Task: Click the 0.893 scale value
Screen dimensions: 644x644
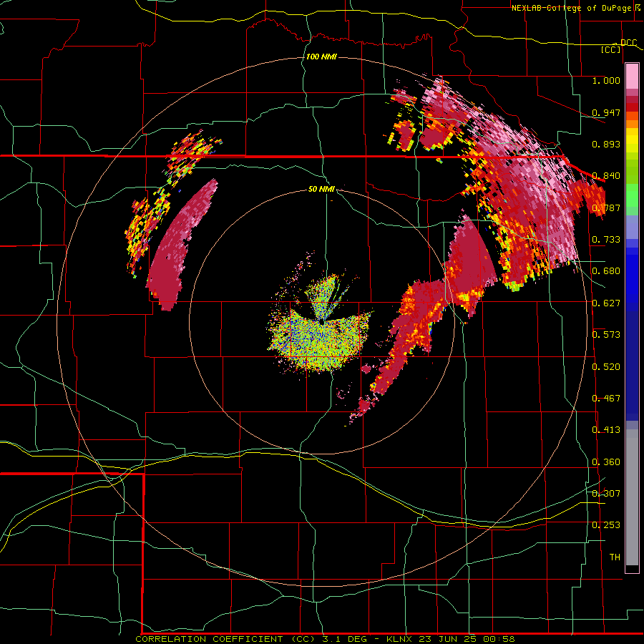Action: tap(606, 144)
